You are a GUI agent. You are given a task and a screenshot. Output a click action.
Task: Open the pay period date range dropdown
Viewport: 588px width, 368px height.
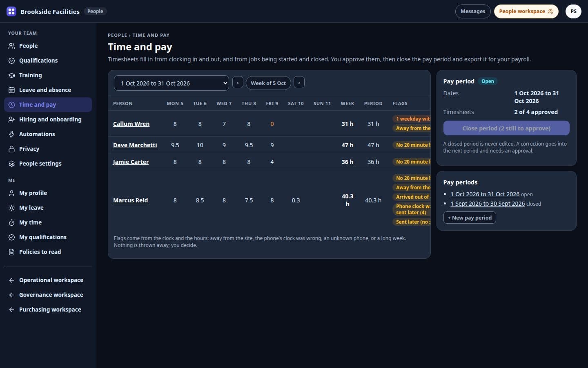tap(171, 83)
